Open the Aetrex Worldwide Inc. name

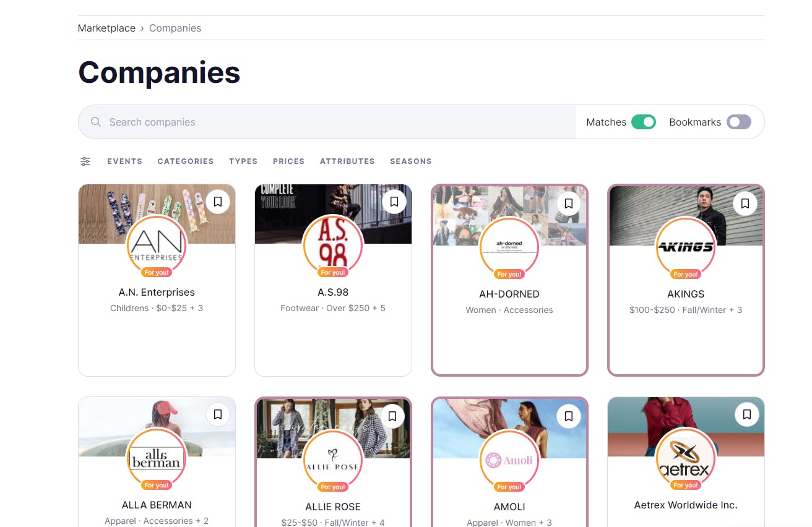686,505
